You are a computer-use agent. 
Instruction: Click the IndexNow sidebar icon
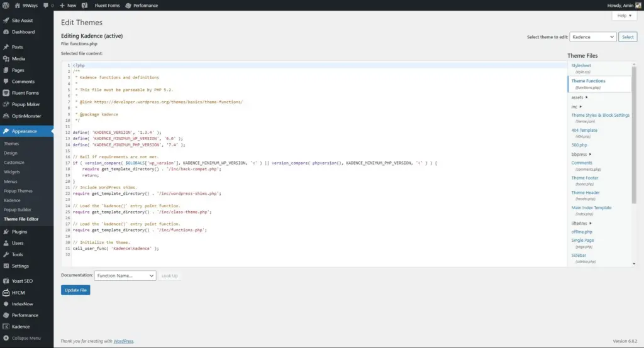coord(6,304)
